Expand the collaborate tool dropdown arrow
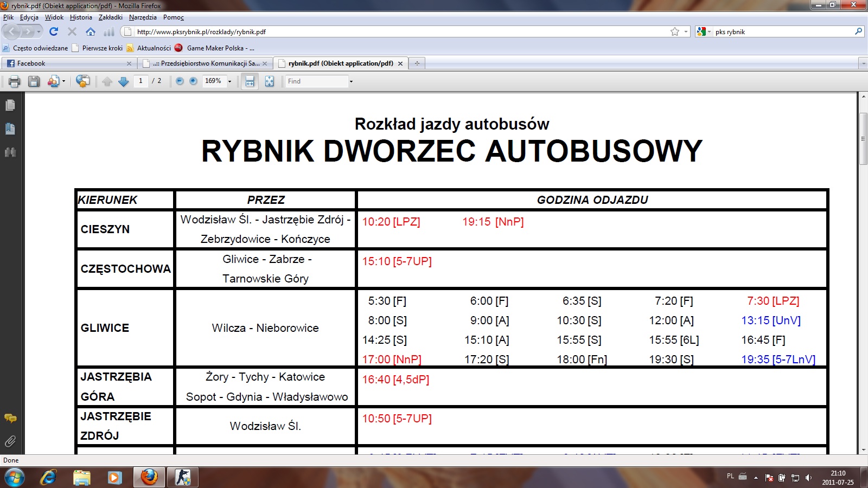 [x=64, y=81]
